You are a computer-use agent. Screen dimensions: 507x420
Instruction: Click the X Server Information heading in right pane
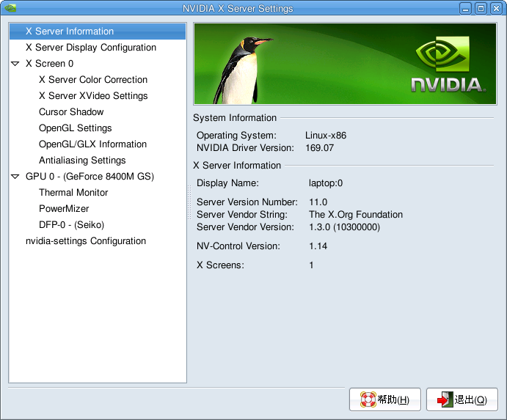237,166
